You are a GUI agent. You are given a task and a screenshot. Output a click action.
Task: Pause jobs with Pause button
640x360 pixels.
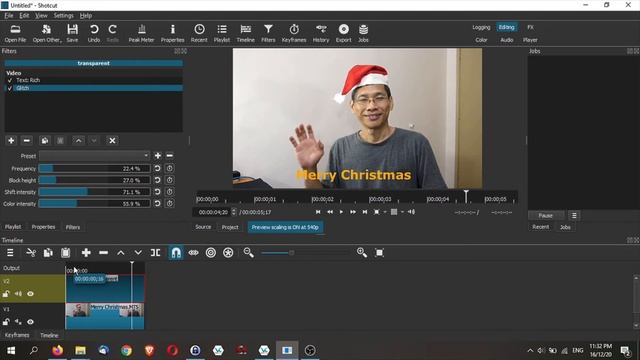546,216
